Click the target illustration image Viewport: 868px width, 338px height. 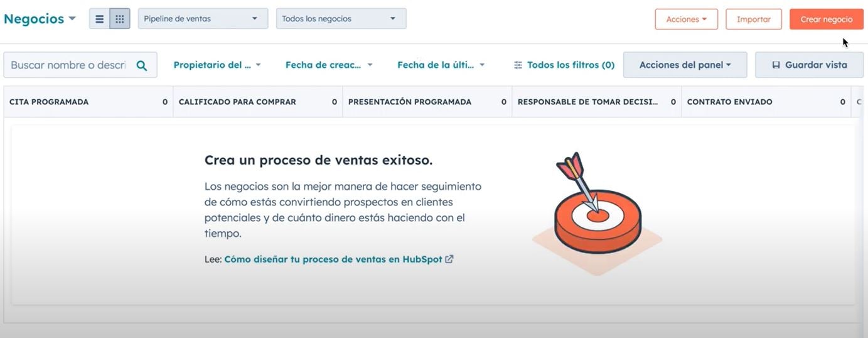597,212
